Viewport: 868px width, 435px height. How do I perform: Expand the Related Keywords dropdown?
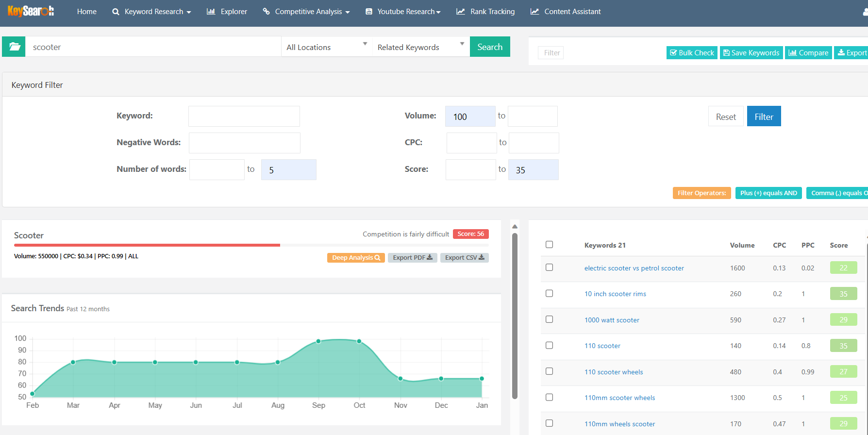[x=420, y=47]
